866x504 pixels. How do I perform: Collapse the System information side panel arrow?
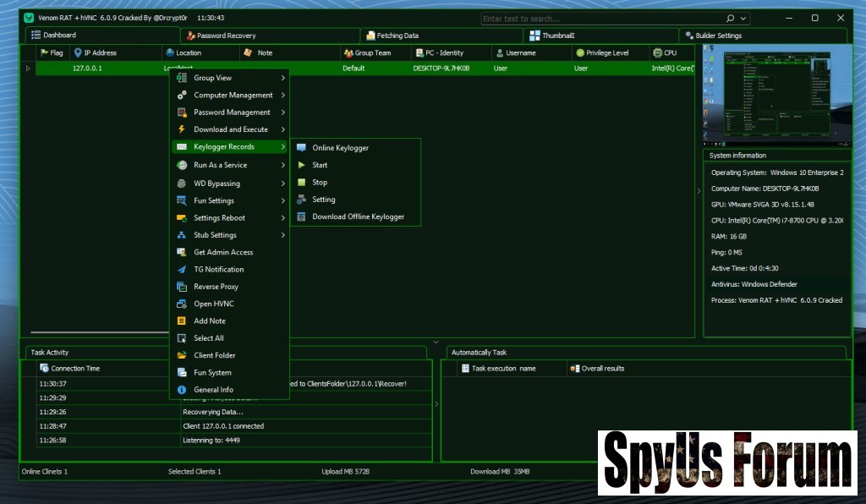(x=699, y=191)
